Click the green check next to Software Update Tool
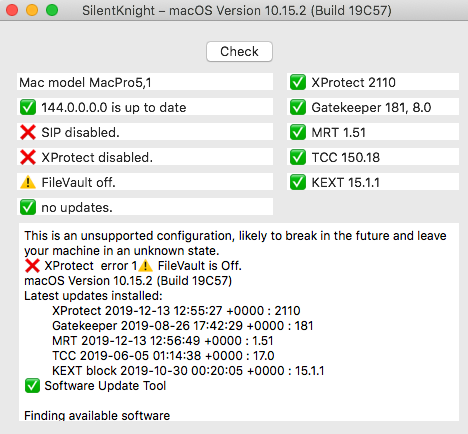Screen dimensions: 468x434 tap(32, 386)
